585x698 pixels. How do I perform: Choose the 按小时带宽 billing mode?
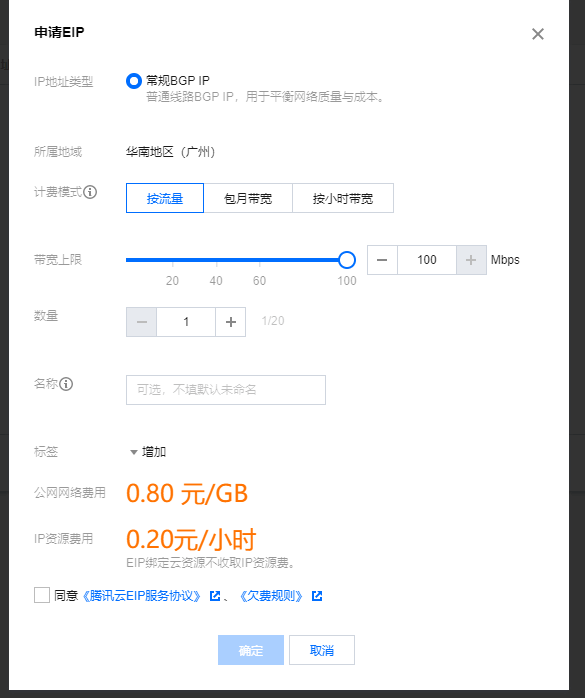343,198
